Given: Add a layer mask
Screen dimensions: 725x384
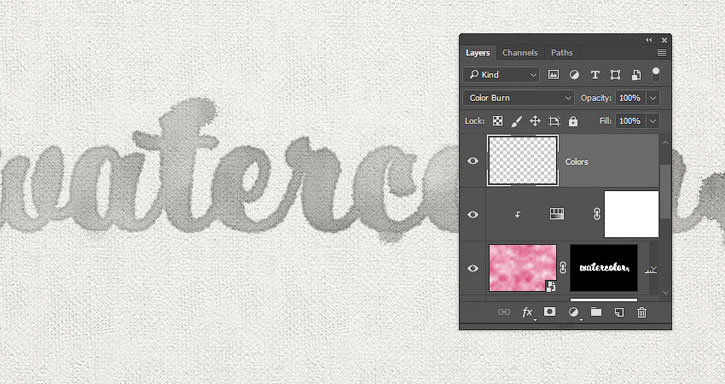Looking at the screenshot, I should 549,312.
